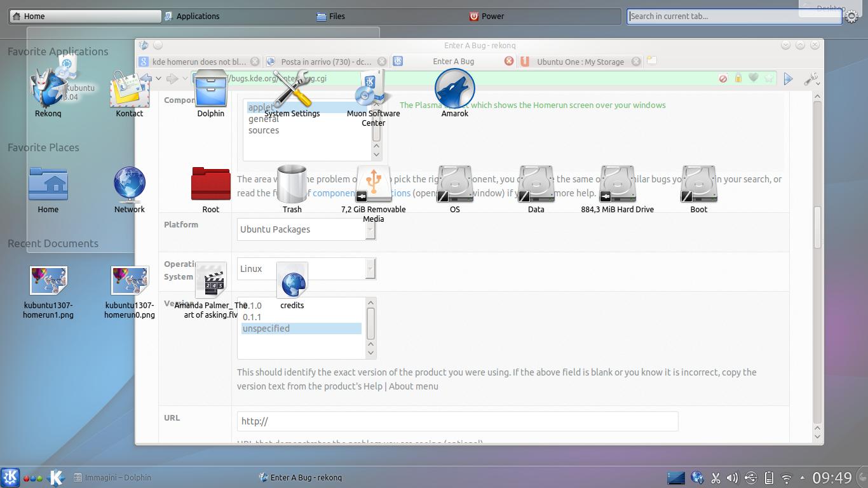Open the Data drive

point(536,189)
